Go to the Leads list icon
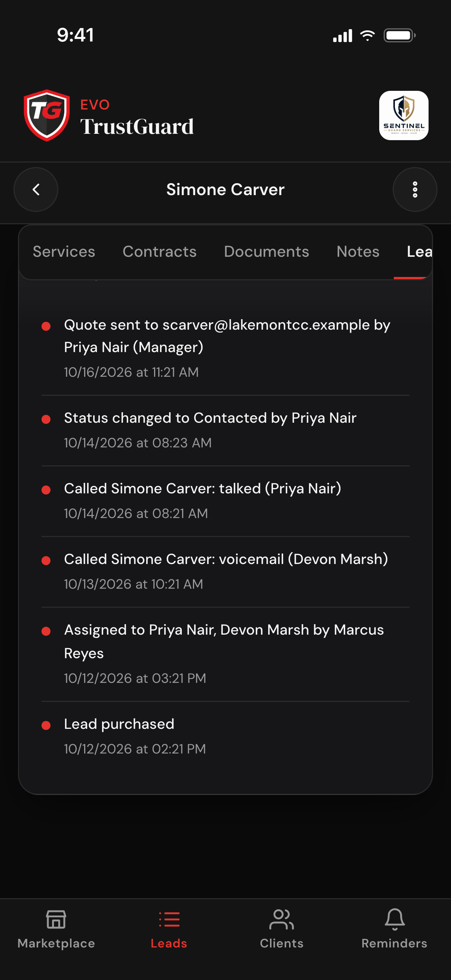Screen dimensions: 451x980 169,919
